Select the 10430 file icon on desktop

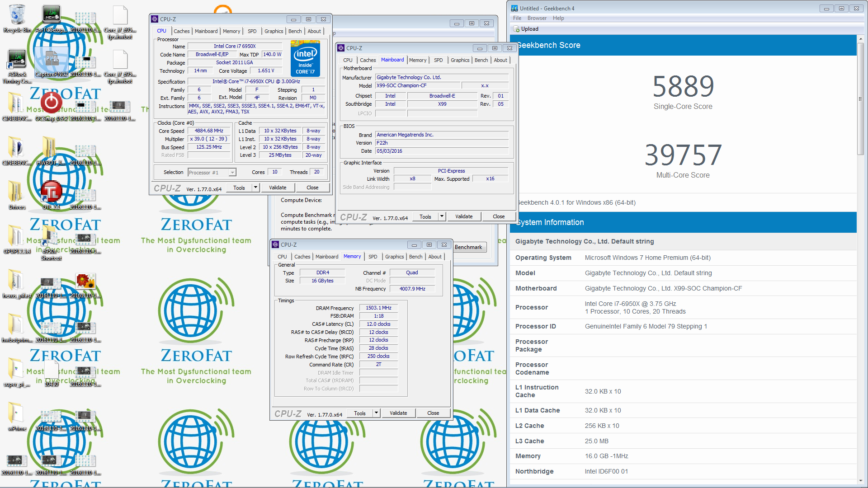51,370
